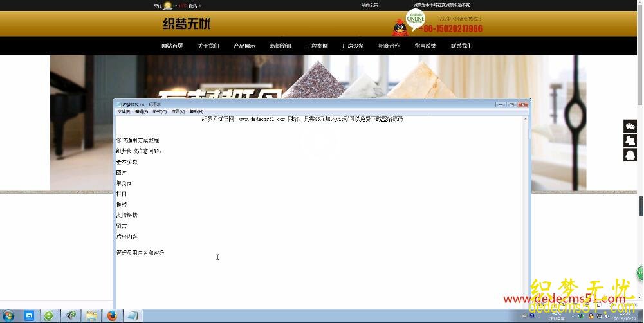Click the www.dedecms51.com text in Notepad
Image resolution: width=644 pixels, height=323 pixels.
pos(262,119)
